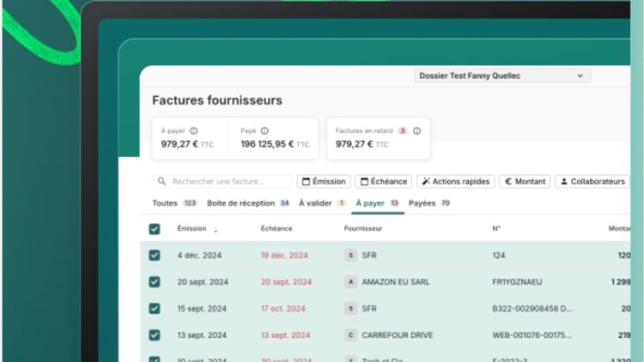Open the Échéance date filter
This screenshot has height=362, width=644.
point(383,182)
